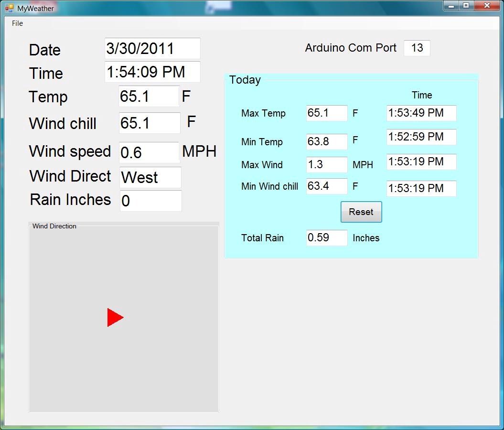Click the Wind chill value field
The height and width of the screenshot is (430, 504).
[x=149, y=123]
